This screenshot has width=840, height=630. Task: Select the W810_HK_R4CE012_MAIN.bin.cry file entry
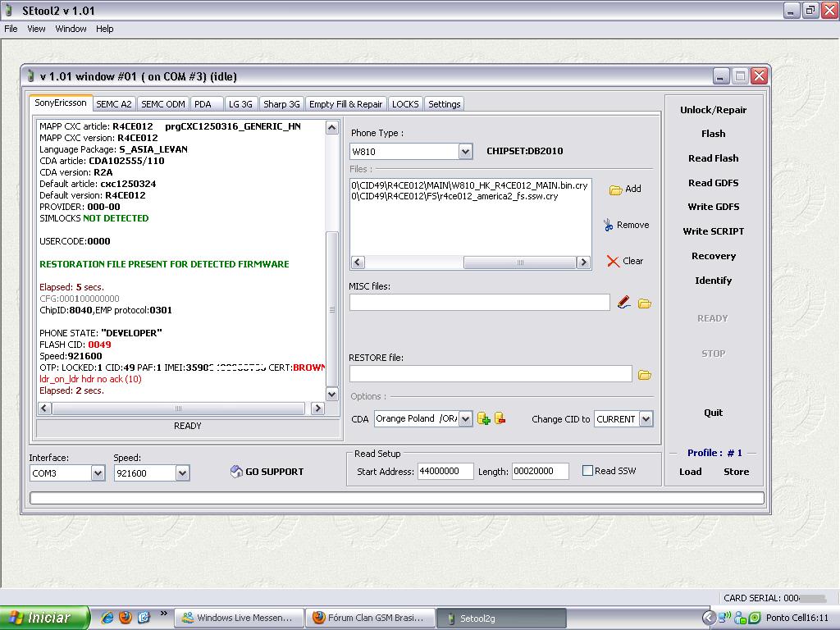(469, 185)
